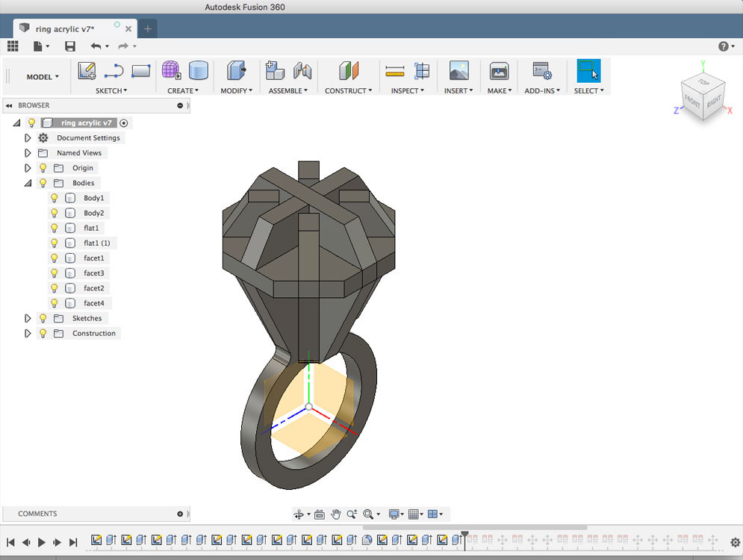Click the New Component icon
Image resolution: width=743 pixels, height=560 pixels.
[x=275, y=70]
